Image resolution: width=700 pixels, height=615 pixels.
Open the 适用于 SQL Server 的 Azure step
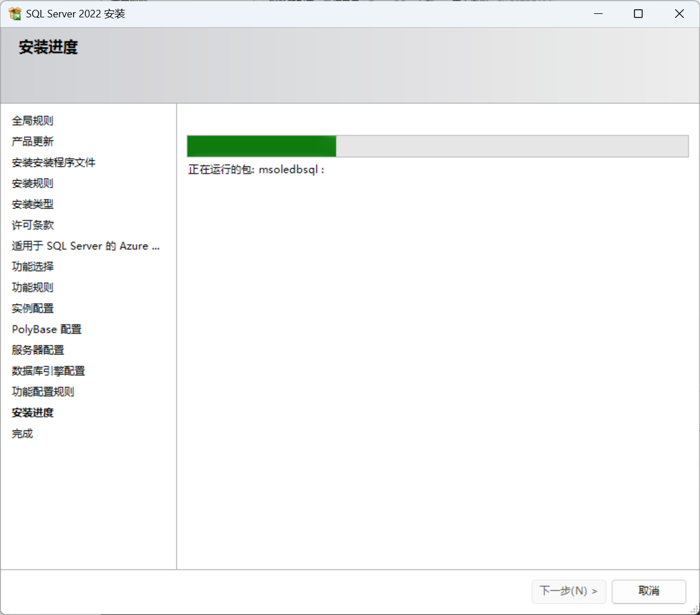pyautogui.click(x=86, y=246)
